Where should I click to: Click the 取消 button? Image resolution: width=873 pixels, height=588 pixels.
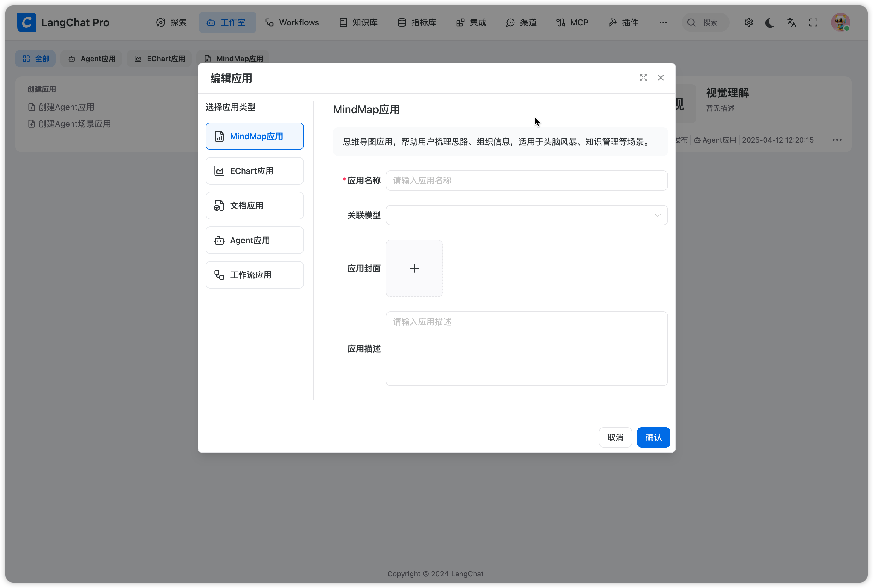pos(615,437)
